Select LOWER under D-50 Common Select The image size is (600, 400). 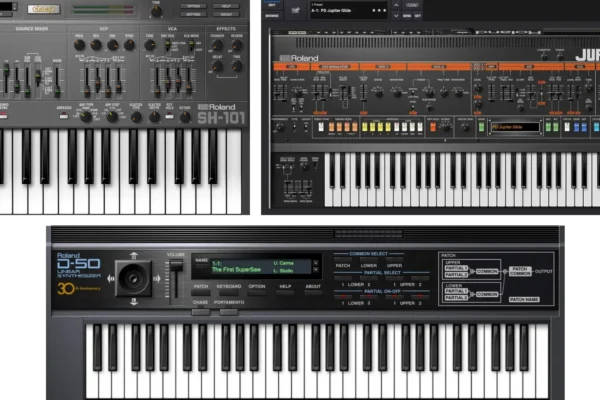point(368,260)
